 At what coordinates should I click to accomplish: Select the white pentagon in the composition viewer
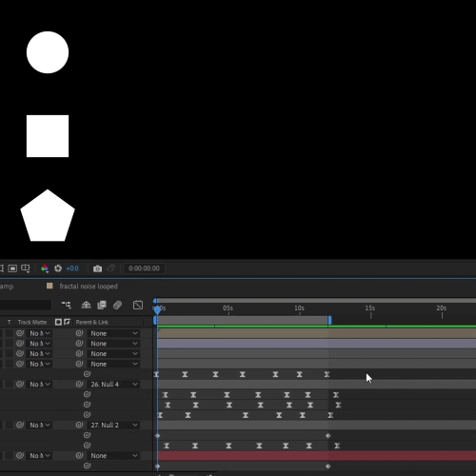tap(48, 216)
